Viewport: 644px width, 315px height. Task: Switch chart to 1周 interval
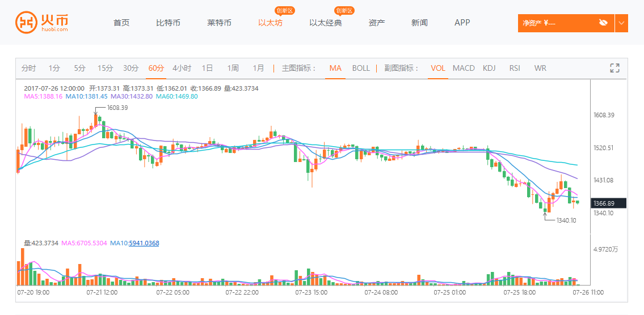(x=233, y=68)
